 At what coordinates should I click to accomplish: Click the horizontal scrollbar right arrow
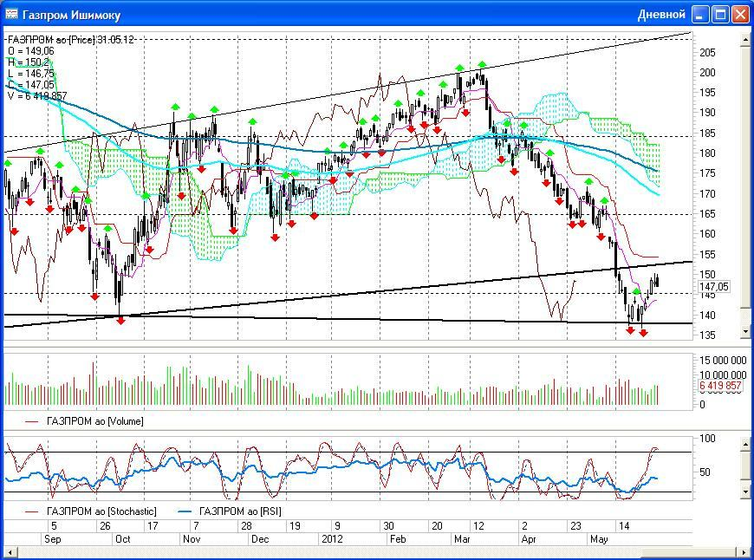(745, 551)
